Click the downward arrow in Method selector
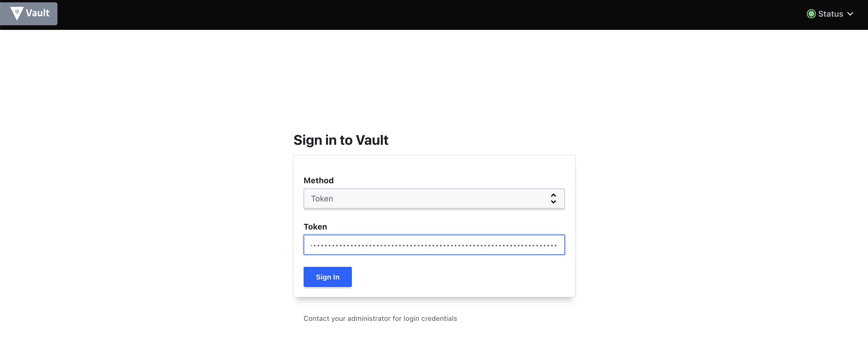The height and width of the screenshot is (347, 868). click(553, 202)
